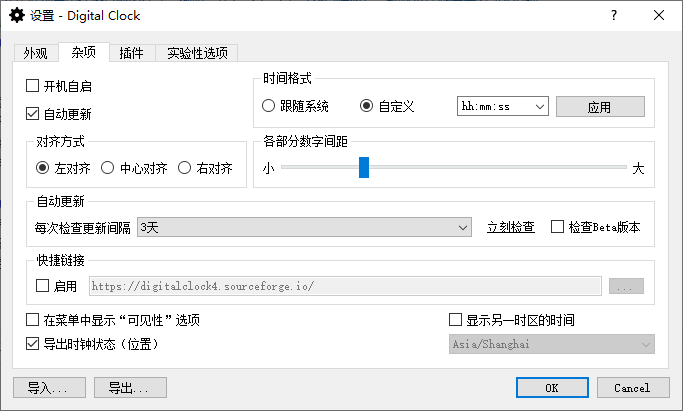The width and height of the screenshot is (683, 411).
Task: Click the 立刻检查 link
Action: tap(511, 227)
